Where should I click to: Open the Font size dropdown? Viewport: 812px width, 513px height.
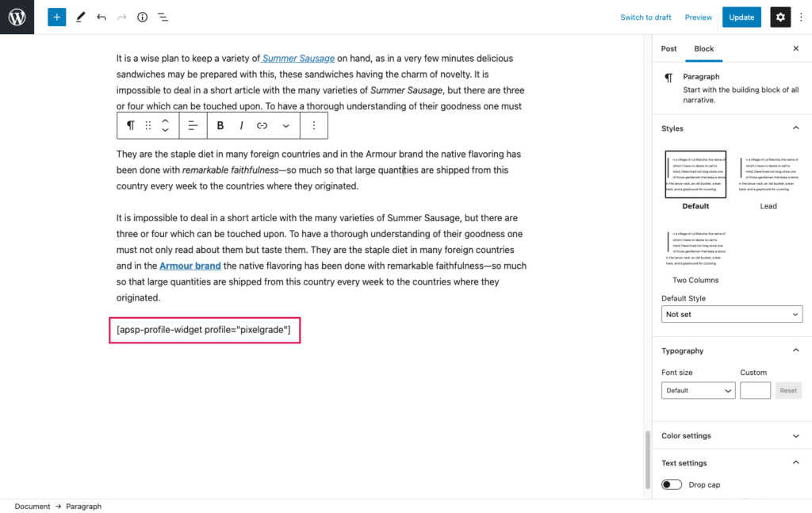[698, 390]
